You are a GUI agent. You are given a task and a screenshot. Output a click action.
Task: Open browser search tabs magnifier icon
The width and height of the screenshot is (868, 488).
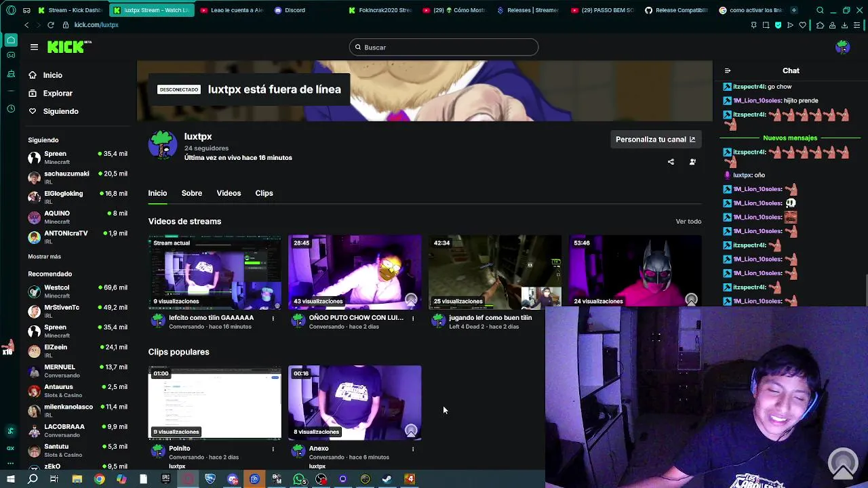point(820,10)
